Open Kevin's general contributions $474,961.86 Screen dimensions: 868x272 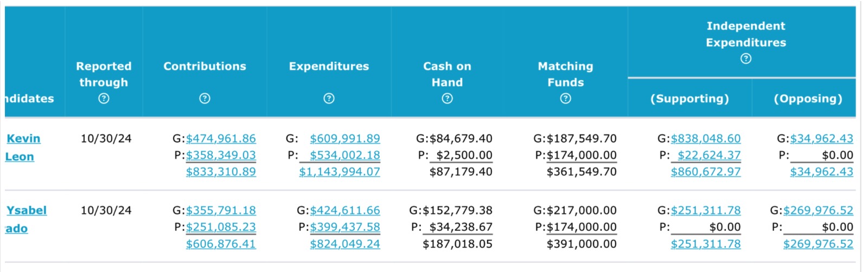tap(221, 139)
